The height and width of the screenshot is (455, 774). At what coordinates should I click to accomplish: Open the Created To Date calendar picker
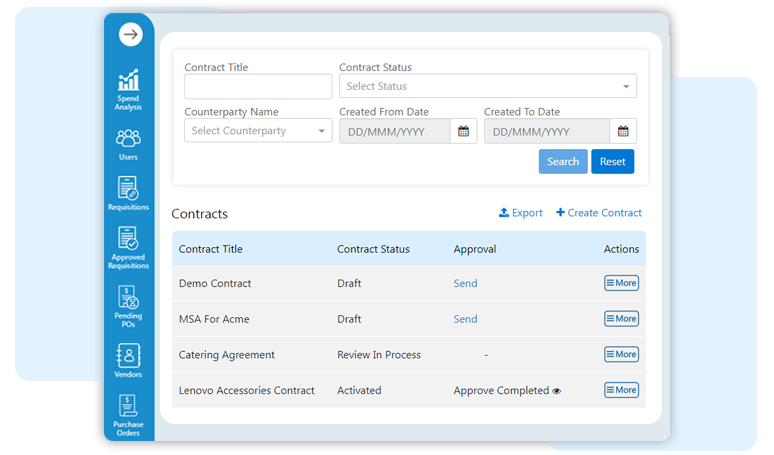(623, 131)
